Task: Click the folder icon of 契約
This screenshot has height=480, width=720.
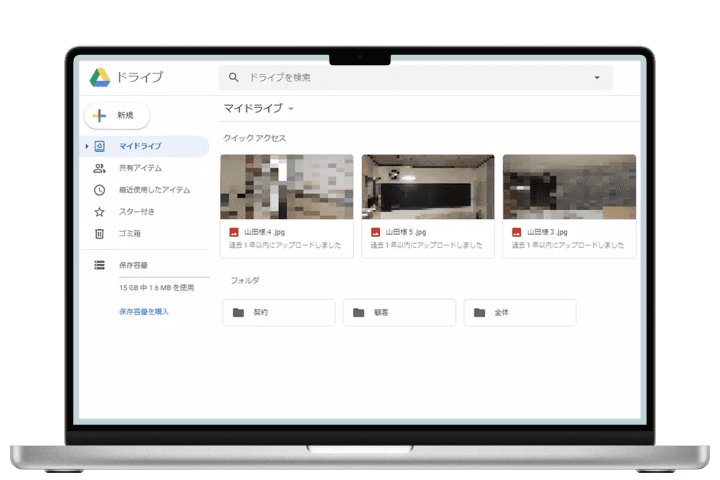Action: [238, 313]
